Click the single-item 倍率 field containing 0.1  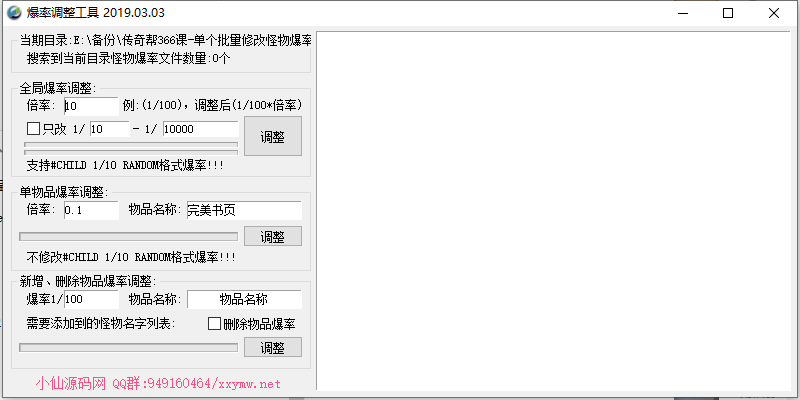(91, 210)
